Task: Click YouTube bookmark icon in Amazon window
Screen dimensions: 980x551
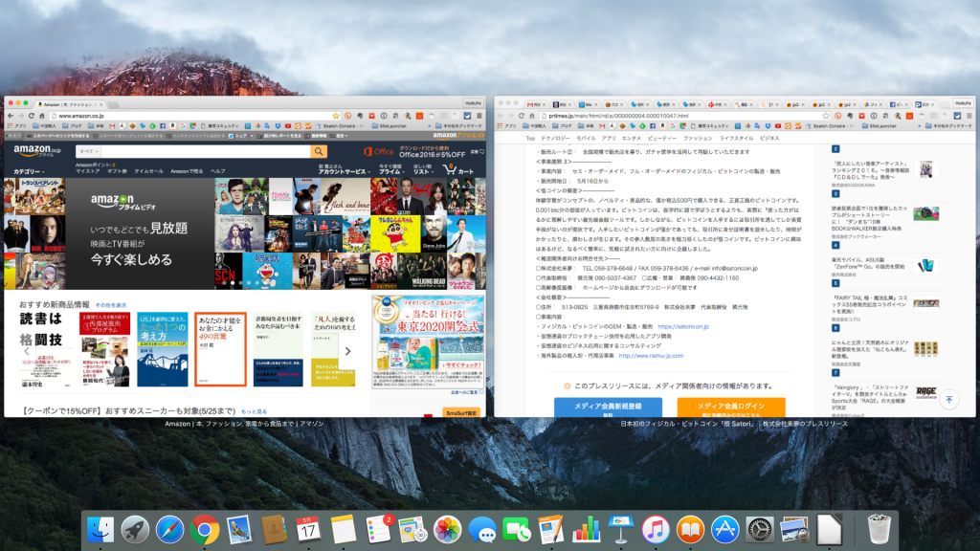Action: pyautogui.click(x=288, y=125)
